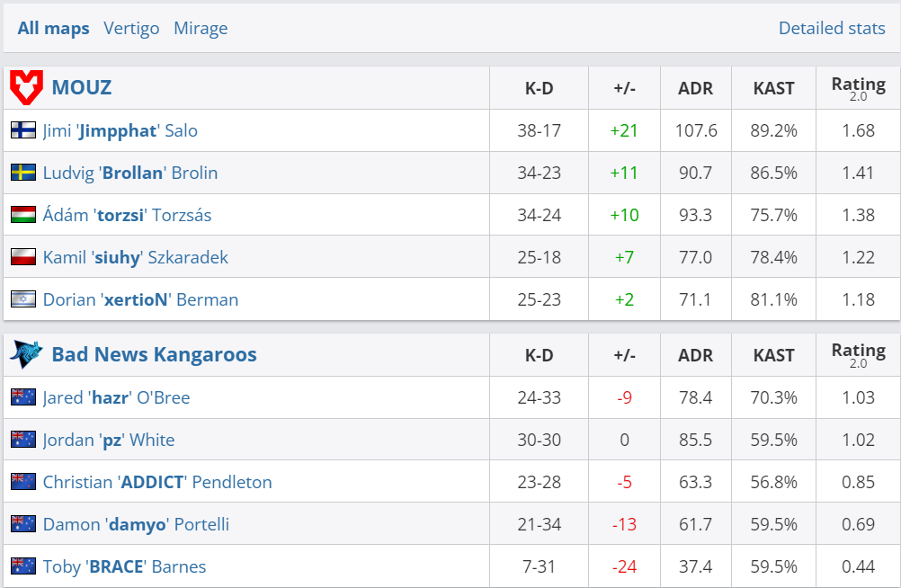Select the Vertigo map tab
Screen dimensions: 901x588
(131, 28)
